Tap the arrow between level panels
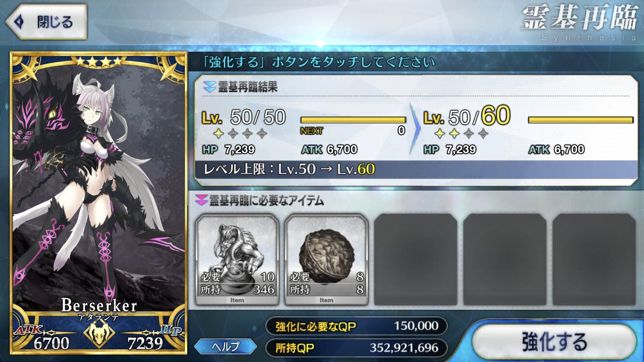Screen dimensions: 644x362 tap(414, 128)
